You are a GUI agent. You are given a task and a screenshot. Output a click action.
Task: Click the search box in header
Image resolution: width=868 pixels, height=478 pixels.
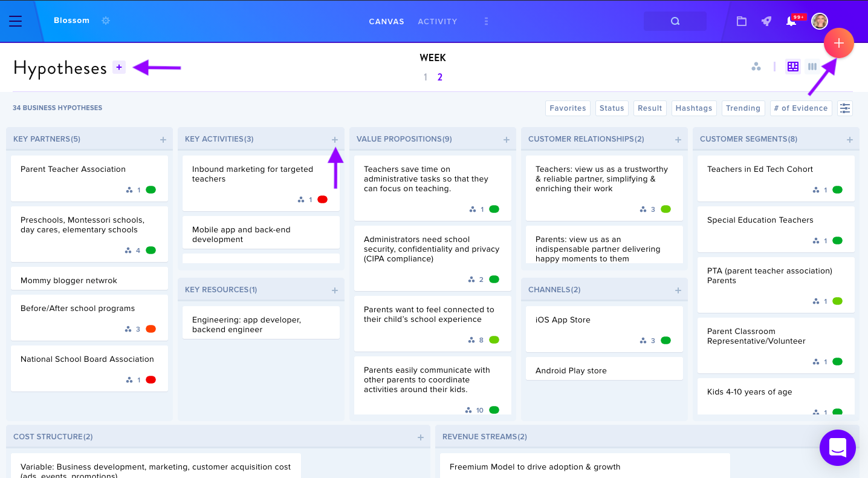(x=675, y=21)
